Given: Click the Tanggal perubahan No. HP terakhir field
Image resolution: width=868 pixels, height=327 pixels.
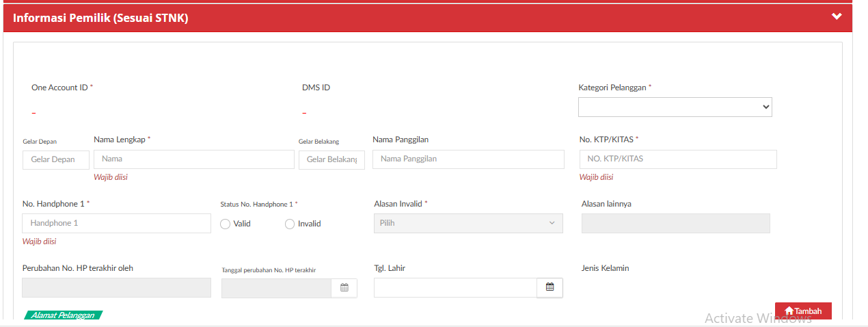Looking at the screenshot, I should pos(276,288).
